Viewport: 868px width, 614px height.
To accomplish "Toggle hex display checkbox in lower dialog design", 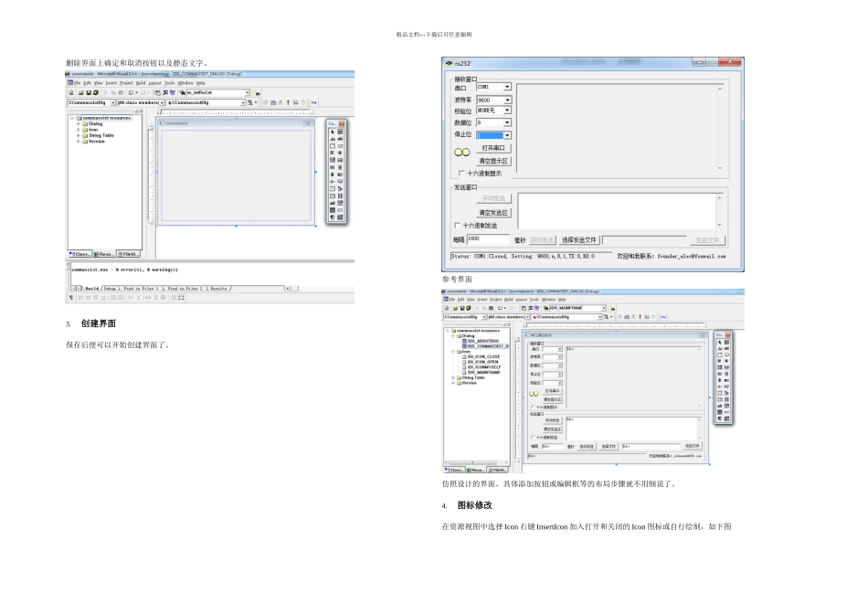I will pyautogui.click(x=533, y=407).
